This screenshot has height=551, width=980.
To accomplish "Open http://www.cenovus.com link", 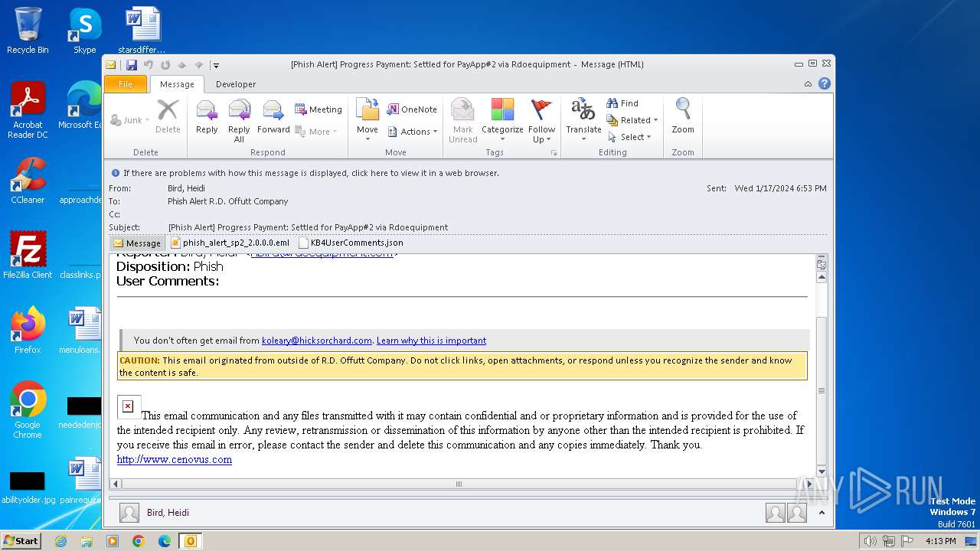I will click(x=175, y=459).
